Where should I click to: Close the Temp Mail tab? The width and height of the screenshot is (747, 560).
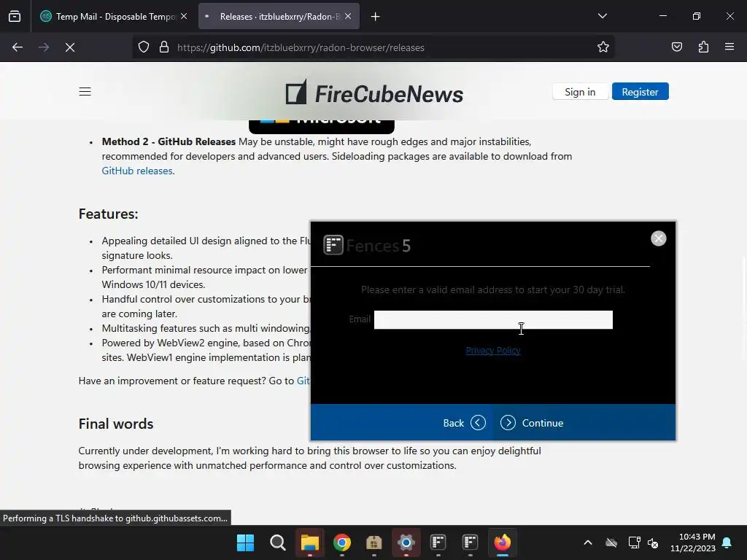tap(184, 16)
